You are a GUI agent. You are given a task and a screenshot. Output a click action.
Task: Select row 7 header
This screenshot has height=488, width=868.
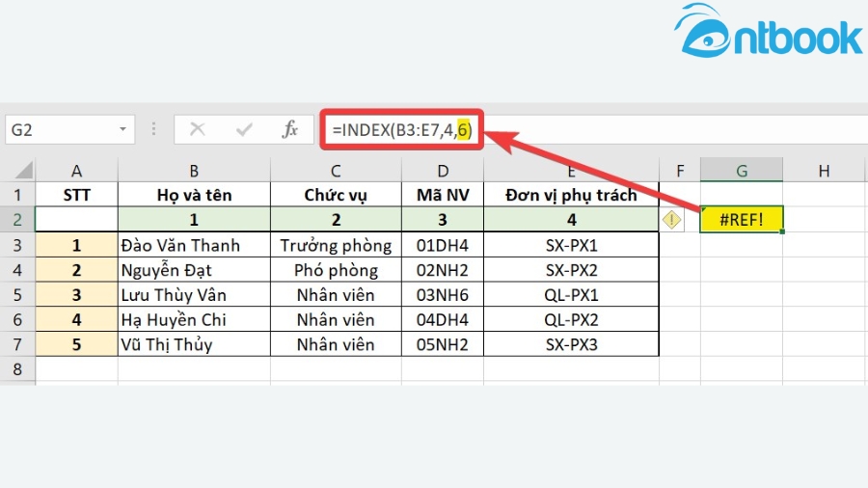[17, 344]
